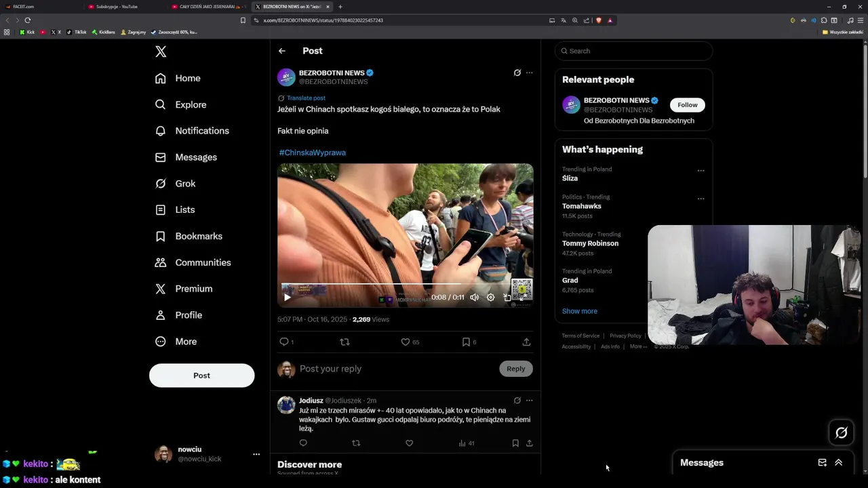
Task: Repost Jodiusz's comment
Action: click(x=356, y=443)
